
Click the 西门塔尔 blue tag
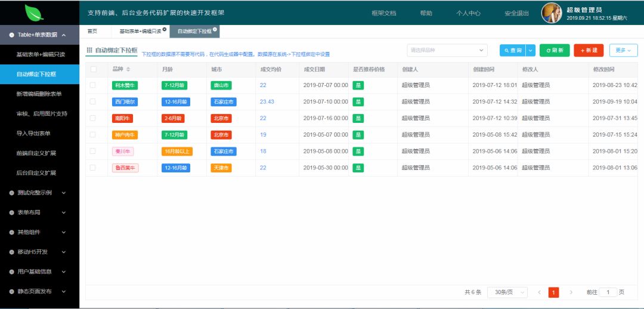[125, 101]
